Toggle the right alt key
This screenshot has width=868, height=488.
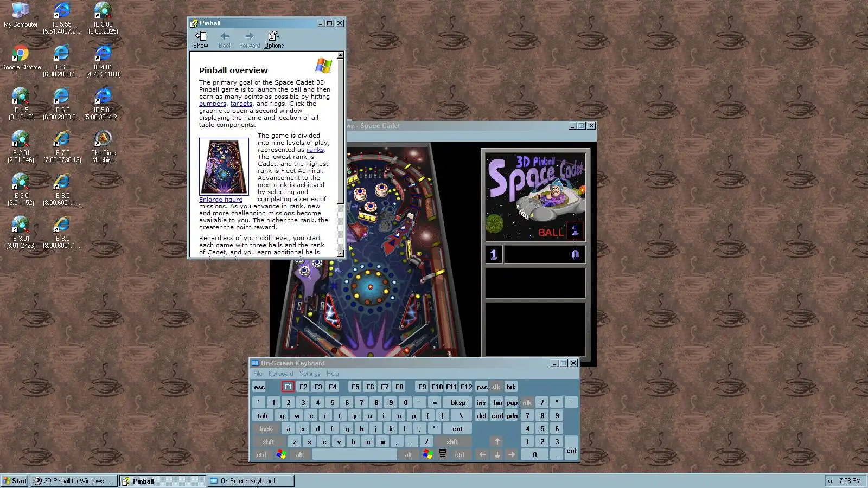[x=408, y=454]
